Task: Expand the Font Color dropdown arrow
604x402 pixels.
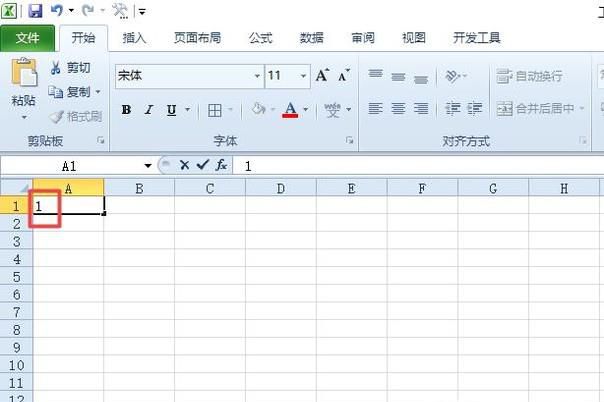Action: coord(306,110)
